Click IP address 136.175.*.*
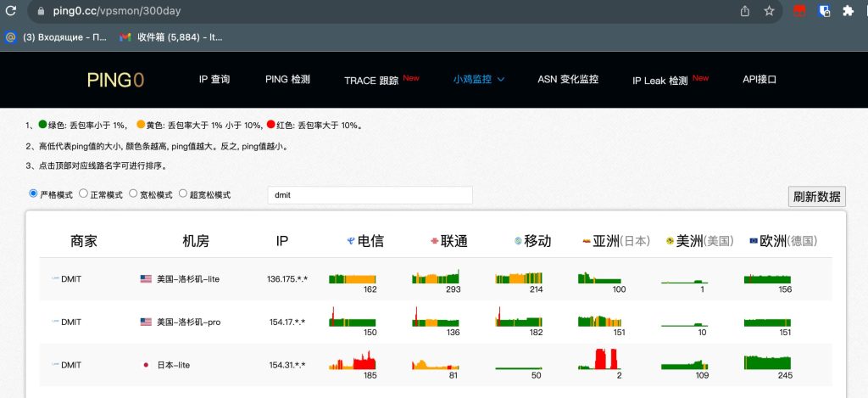868x398 pixels. coord(287,279)
